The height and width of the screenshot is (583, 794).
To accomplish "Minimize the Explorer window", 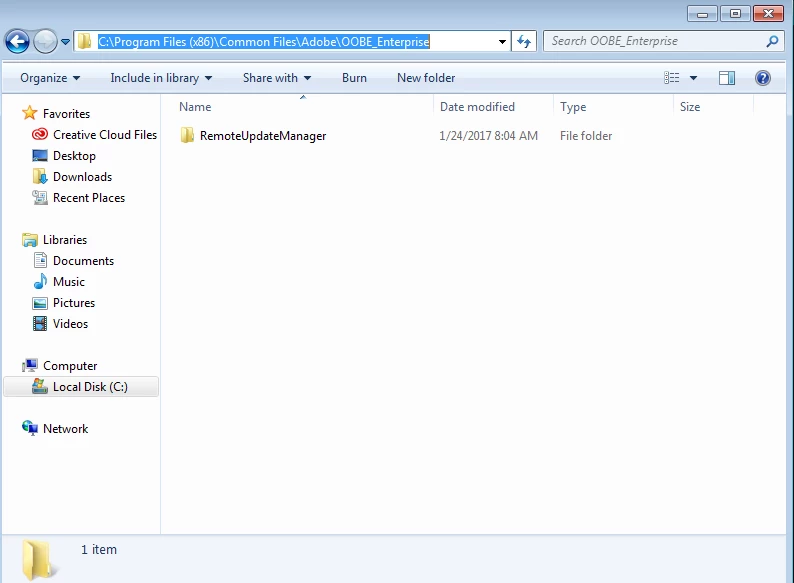I will point(702,14).
